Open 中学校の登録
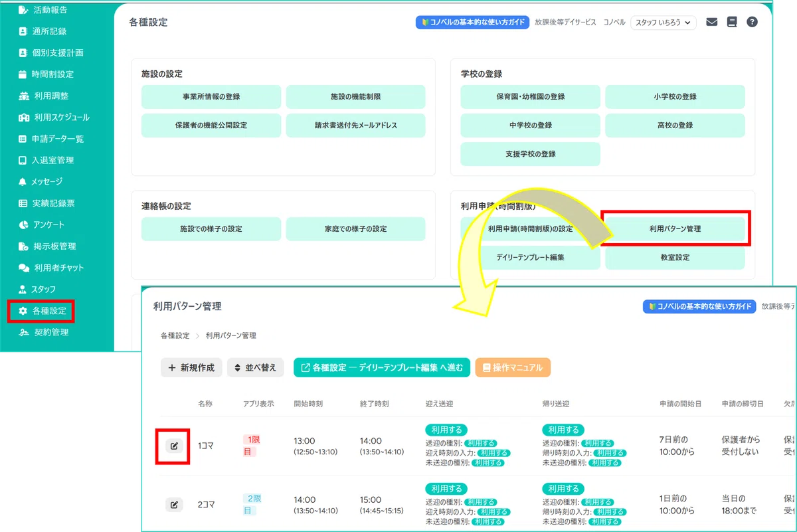The image size is (797, 532). tap(531, 126)
